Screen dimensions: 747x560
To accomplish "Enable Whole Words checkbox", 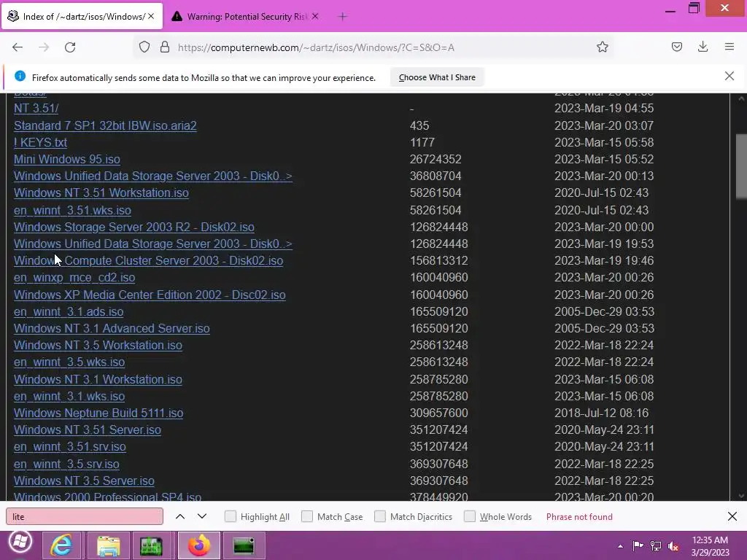I will [x=470, y=516].
